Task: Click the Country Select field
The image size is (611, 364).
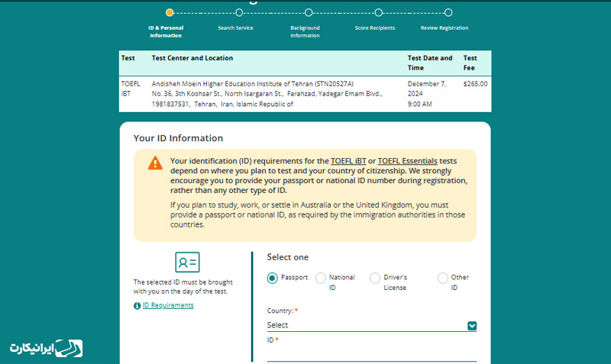Action: [x=371, y=325]
